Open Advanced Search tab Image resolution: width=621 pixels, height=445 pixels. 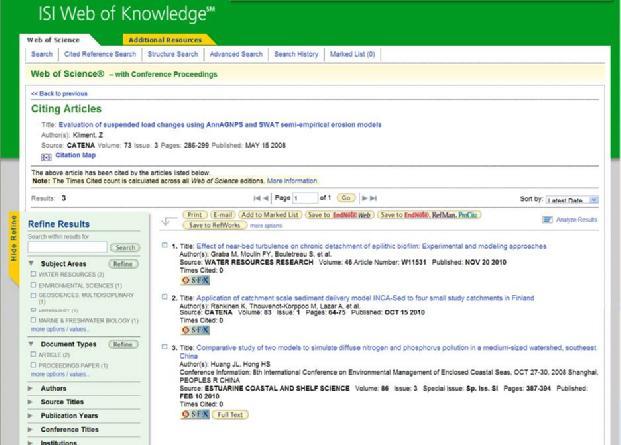click(236, 54)
